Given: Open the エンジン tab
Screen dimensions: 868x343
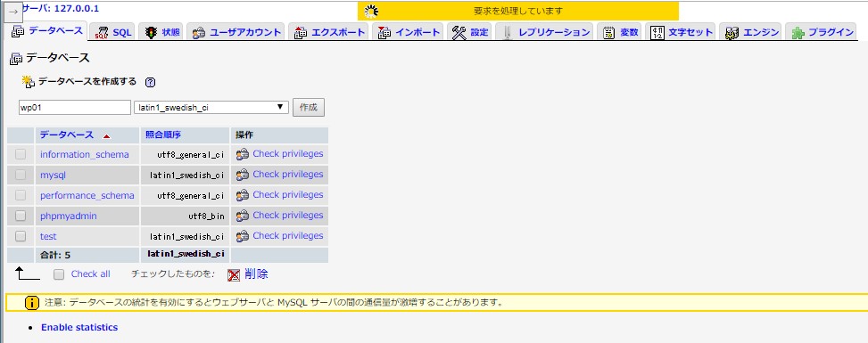Looking at the screenshot, I should 751,33.
